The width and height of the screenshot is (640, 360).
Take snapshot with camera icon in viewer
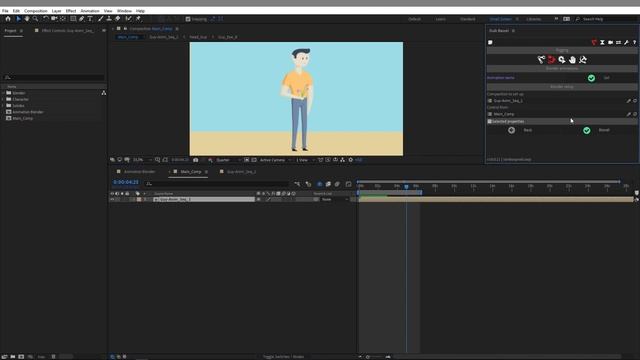click(x=196, y=160)
